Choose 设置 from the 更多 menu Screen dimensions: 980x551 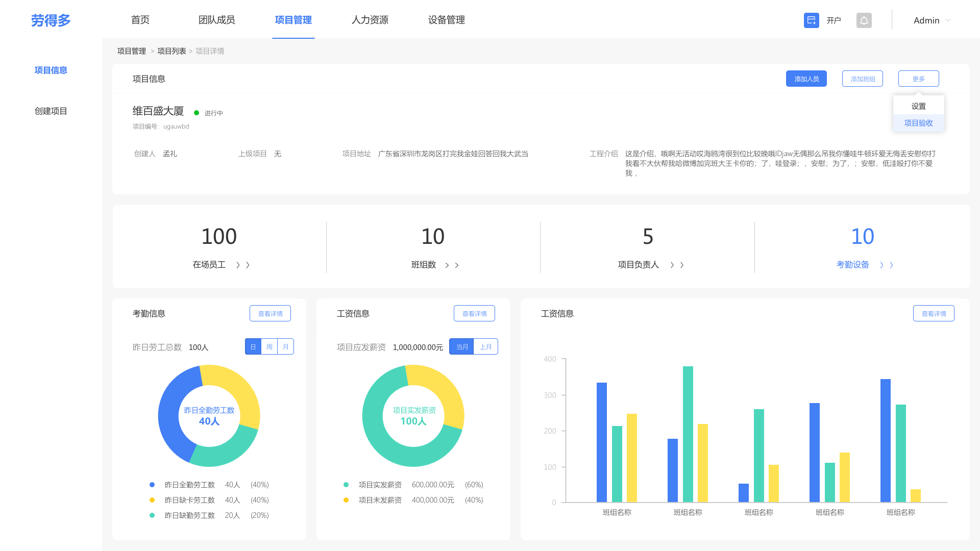pyautogui.click(x=919, y=106)
